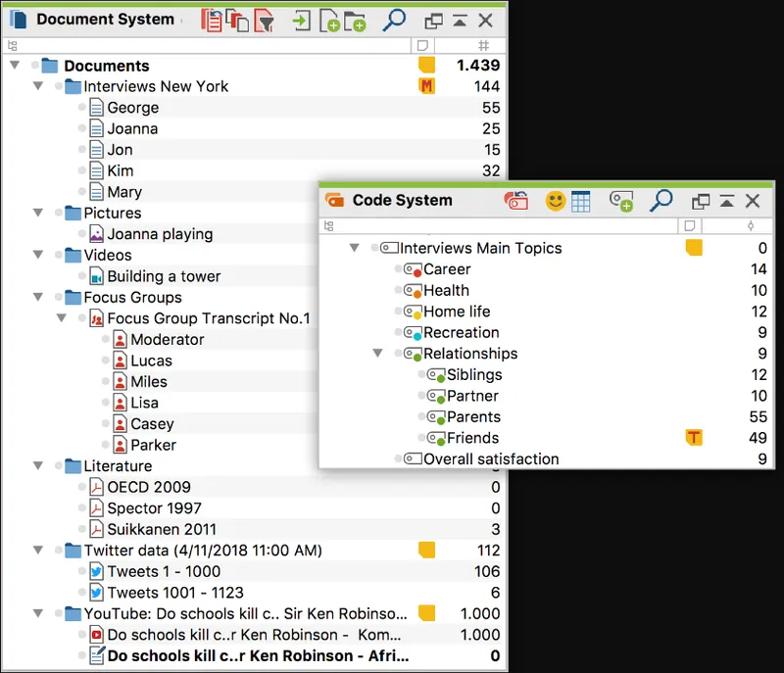Select the Spector 1997 PDF document
The width and height of the screenshot is (784, 673).
[x=154, y=508]
